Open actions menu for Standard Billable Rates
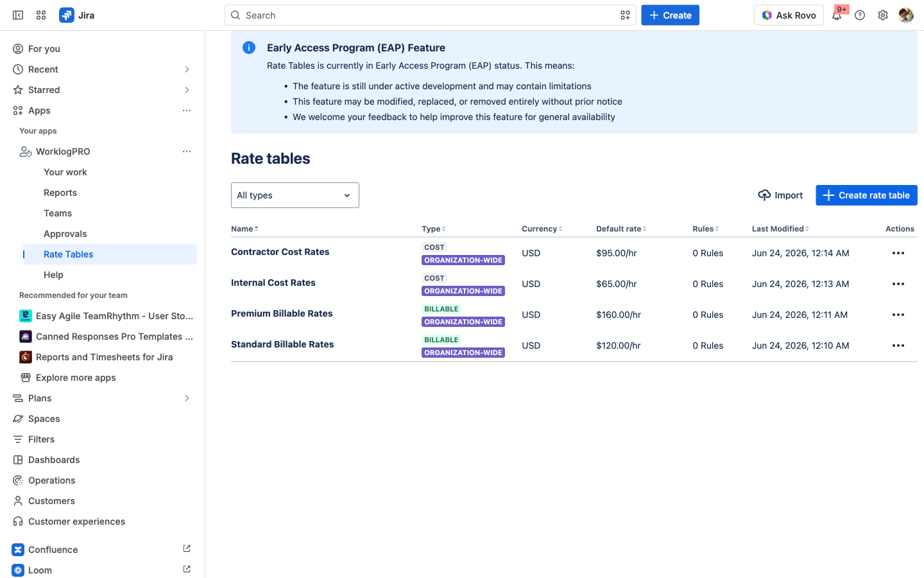The height and width of the screenshot is (578, 924). click(x=898, y=346)
